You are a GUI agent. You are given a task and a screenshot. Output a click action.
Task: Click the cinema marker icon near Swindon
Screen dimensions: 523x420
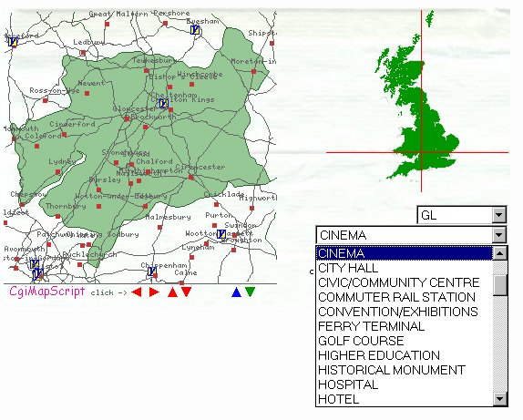220,234
